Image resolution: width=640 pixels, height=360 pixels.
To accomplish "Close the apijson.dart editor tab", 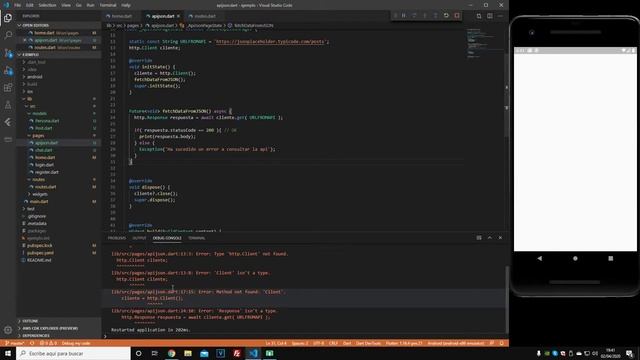I will 178,16.
